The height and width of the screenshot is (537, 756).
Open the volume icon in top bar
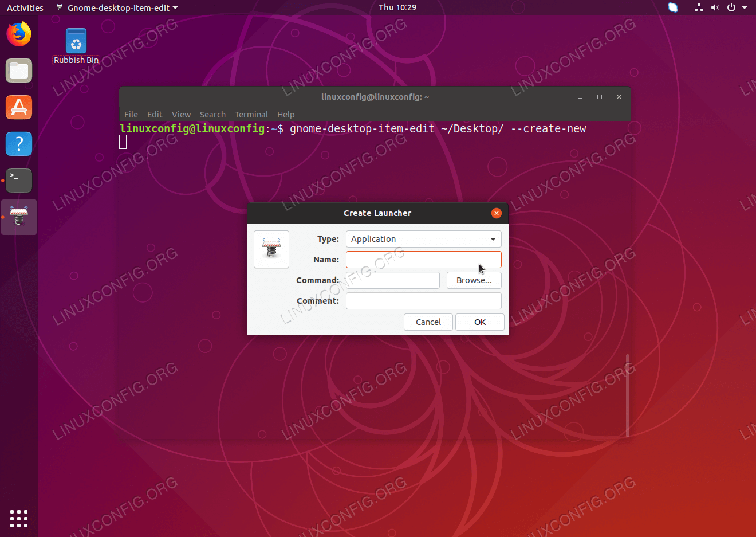pos(715,7)
